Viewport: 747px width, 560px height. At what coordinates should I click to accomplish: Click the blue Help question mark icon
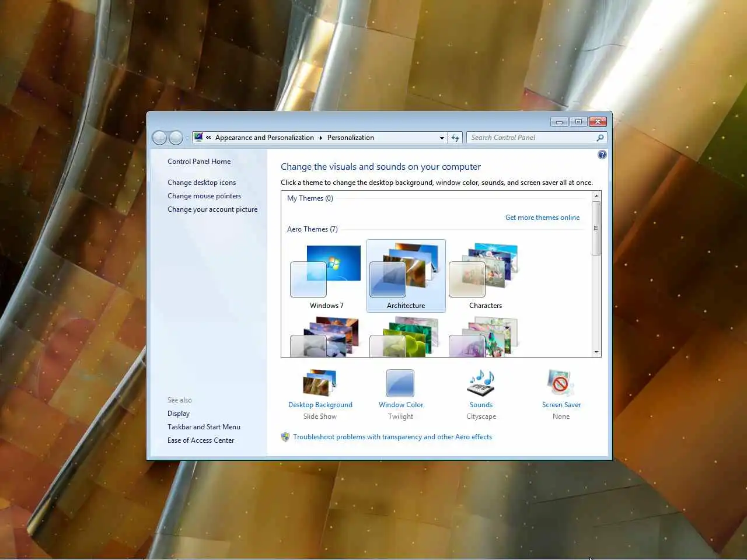tap(602, 155)
